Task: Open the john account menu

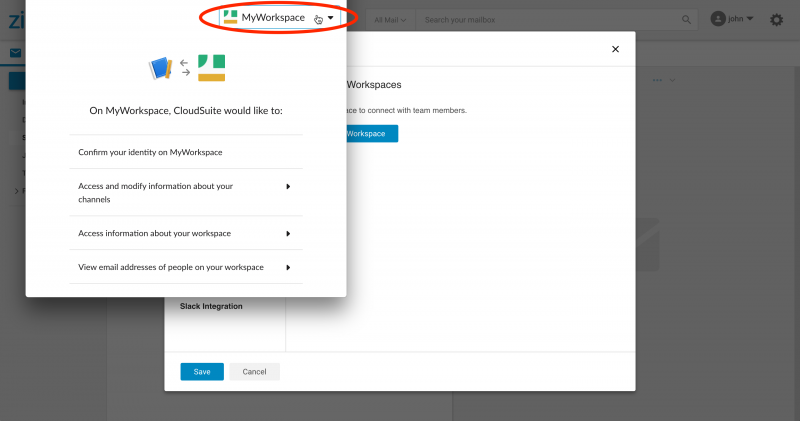Action: point(732,19)
